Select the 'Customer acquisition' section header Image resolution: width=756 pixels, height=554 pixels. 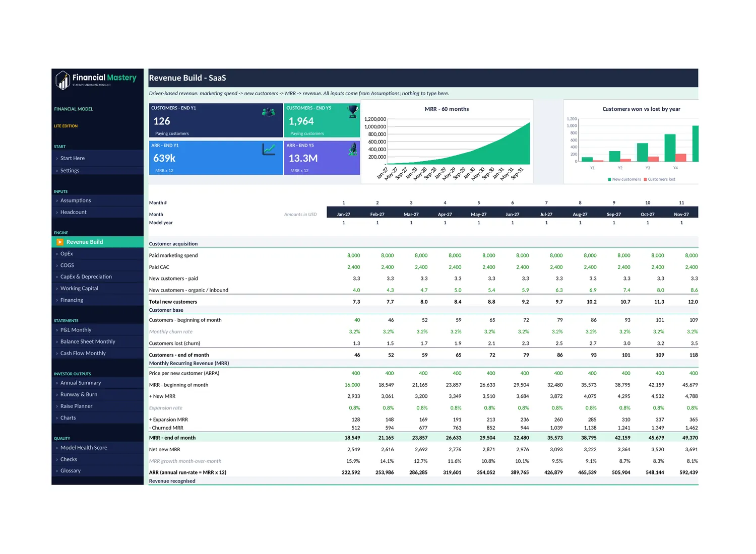click(173, 244)
